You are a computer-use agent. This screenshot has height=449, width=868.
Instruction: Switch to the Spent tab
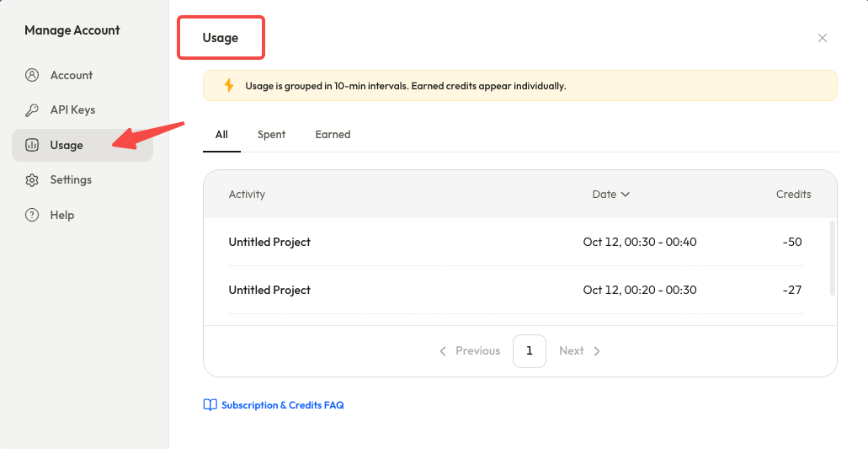[271, 135]
